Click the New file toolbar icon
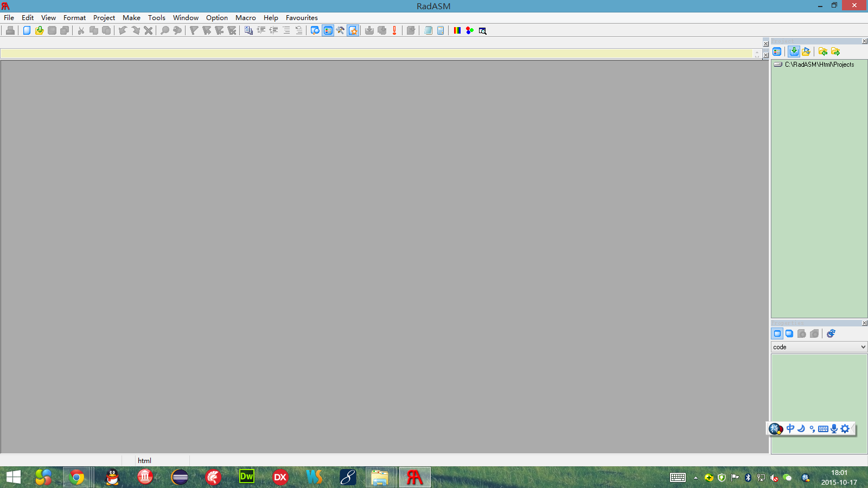Image resolution: width=868 pixels, height=488 pixels. tap(27, 30)
